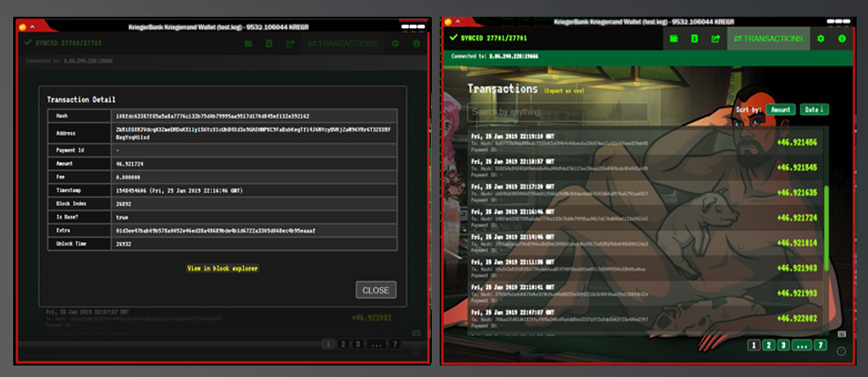Open transaction dated 22:11:35 GMT
Screen dimensions: 868x377
click(x=644, y=269)
